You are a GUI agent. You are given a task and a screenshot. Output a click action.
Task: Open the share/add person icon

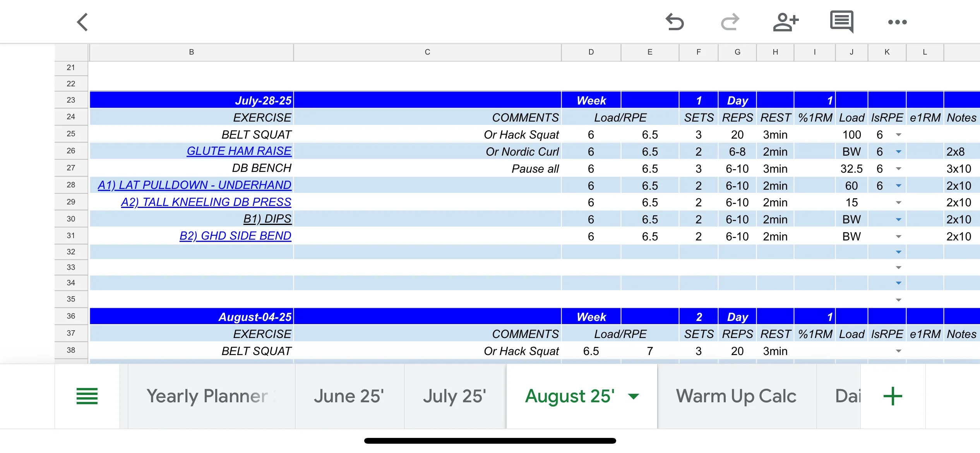tap(786, 22)
